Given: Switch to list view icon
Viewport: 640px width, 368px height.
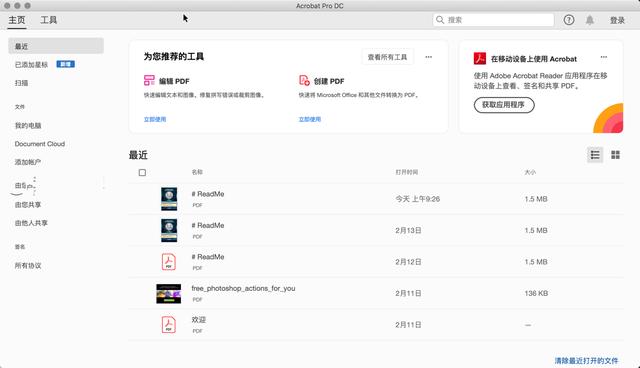Looking at the screenshot, I should [595, 155].
